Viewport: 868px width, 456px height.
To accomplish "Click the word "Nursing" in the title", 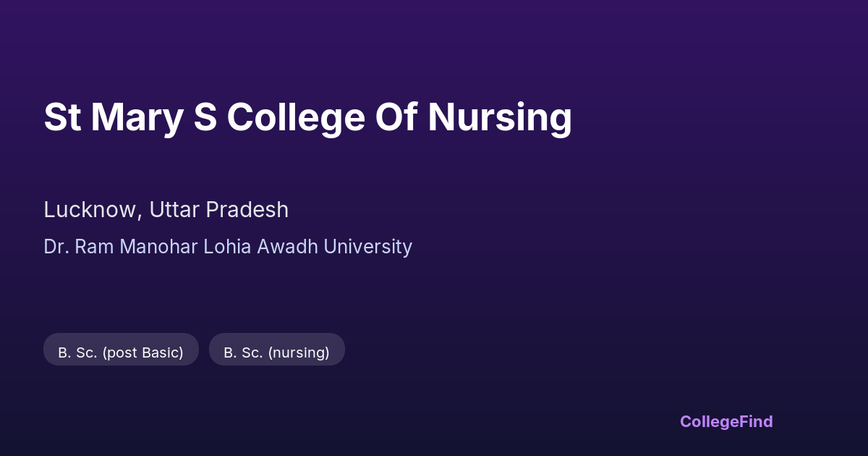I will [499, 117].
